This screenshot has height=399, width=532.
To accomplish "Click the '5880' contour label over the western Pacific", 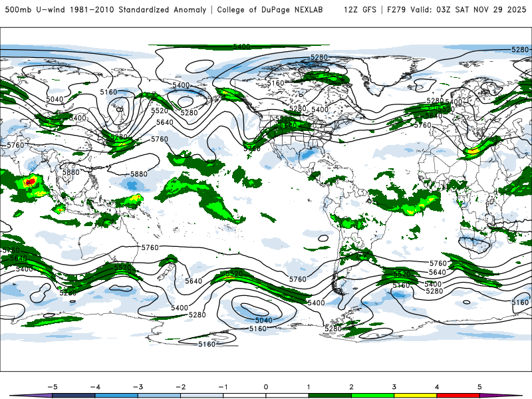I will (x=139, y=174).
